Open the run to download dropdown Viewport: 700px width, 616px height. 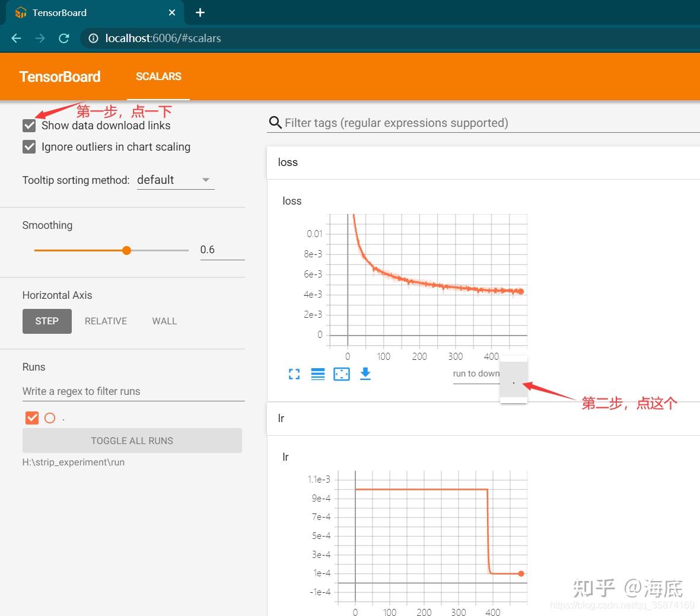pos(476,374)
